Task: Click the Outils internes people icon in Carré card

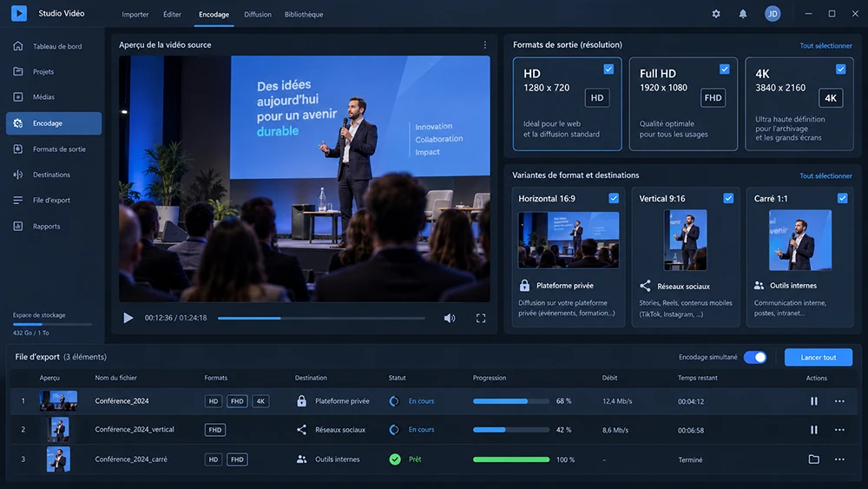Action: [759, 285]
